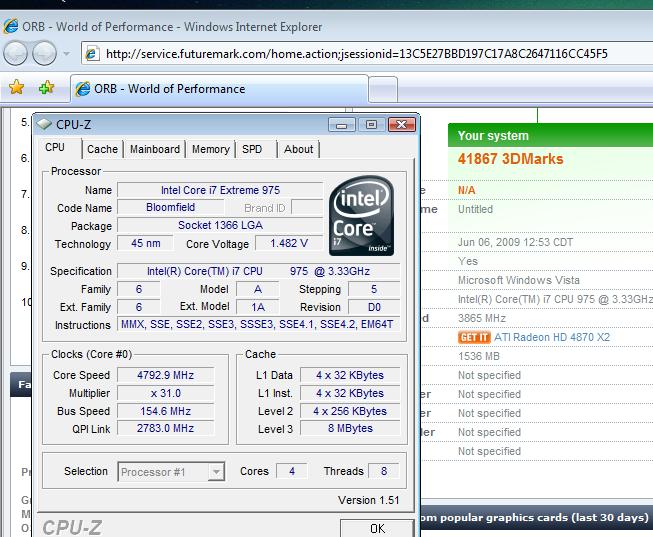Click the processor name Intel Core i7 Extreme 975
The height and width of the screenshot is (537, 653).
coord(220,190)
